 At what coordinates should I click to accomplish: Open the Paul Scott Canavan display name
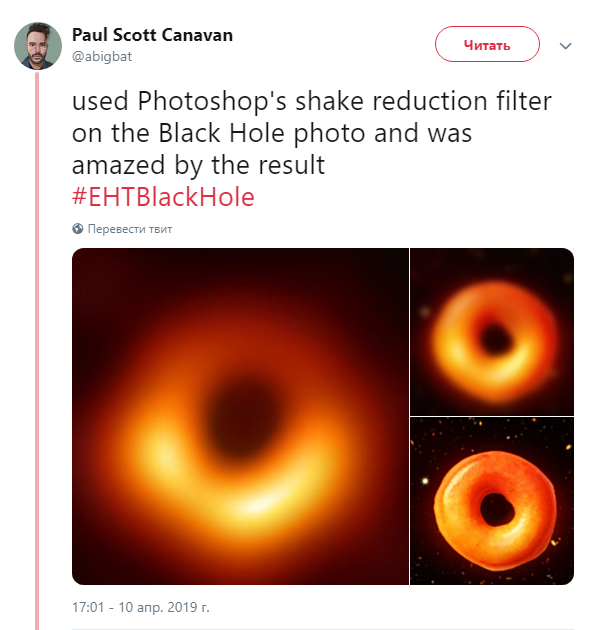(152, 35)
